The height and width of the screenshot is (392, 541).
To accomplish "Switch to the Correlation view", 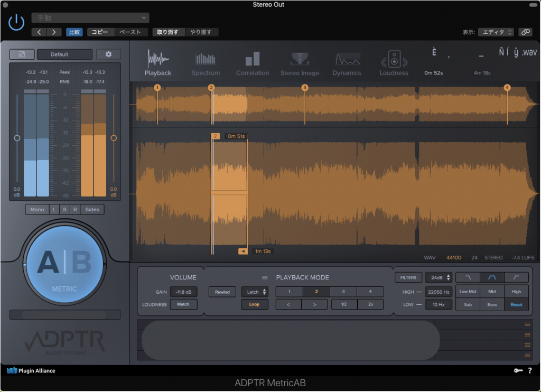I will 253,64.
